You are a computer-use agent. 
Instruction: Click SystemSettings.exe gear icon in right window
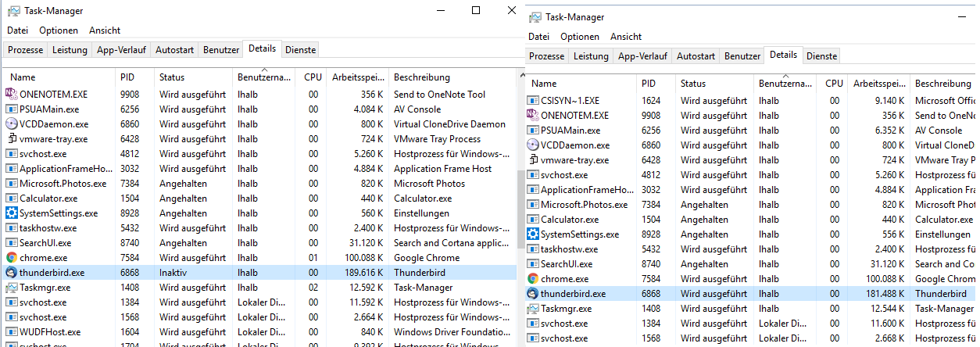[532, 234]
